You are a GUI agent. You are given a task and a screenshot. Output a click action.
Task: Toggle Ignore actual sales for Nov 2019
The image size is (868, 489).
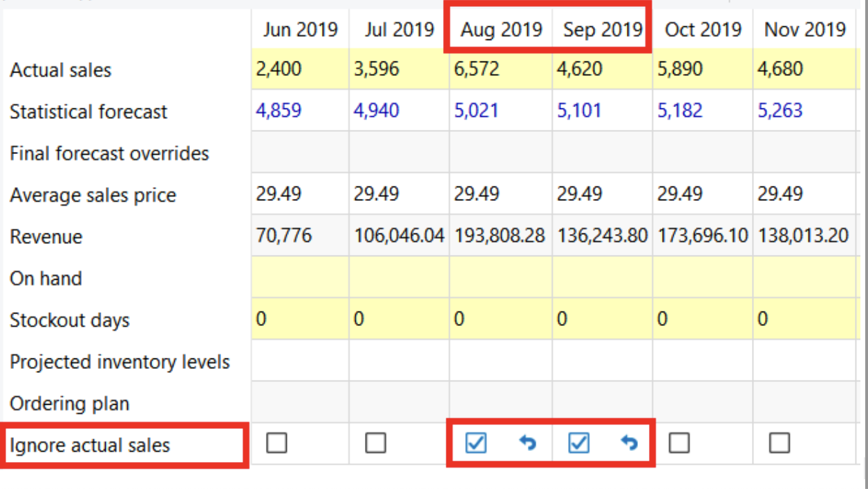coord(779,443)
